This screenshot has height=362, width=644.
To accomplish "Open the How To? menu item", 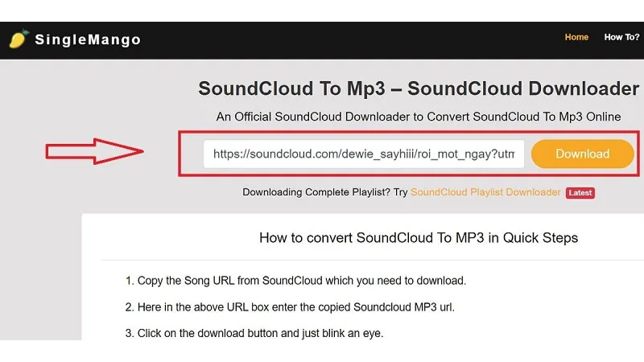I will (621, 37).
